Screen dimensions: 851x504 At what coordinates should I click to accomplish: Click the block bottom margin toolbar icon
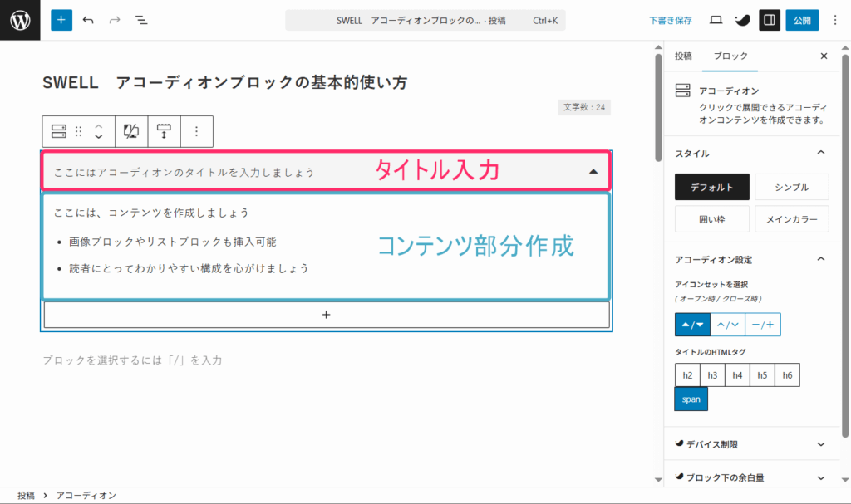[x=164, y=131]
